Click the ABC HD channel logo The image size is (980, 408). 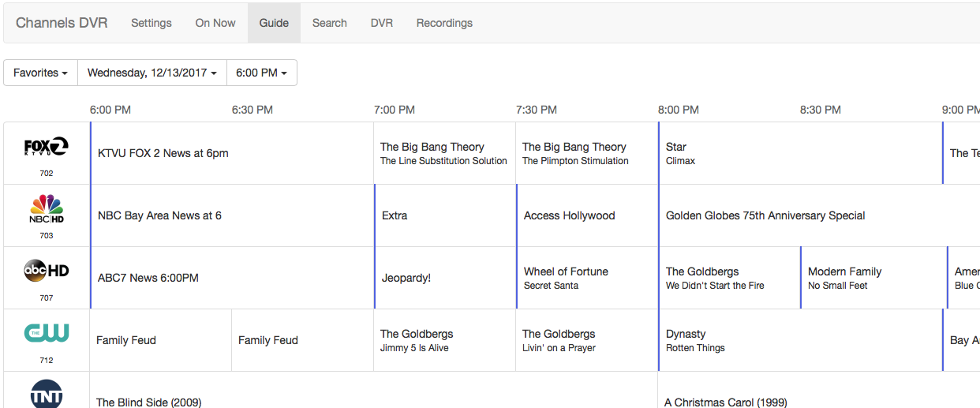point(47,271)
